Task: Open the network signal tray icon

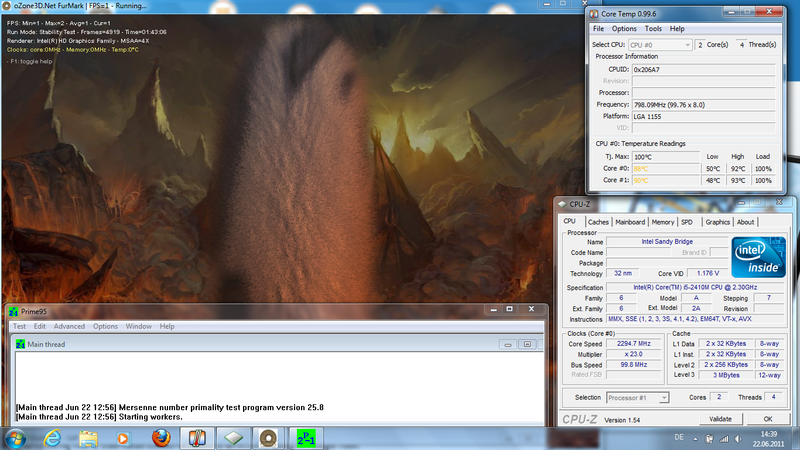Action: click(x=724, y=439)
